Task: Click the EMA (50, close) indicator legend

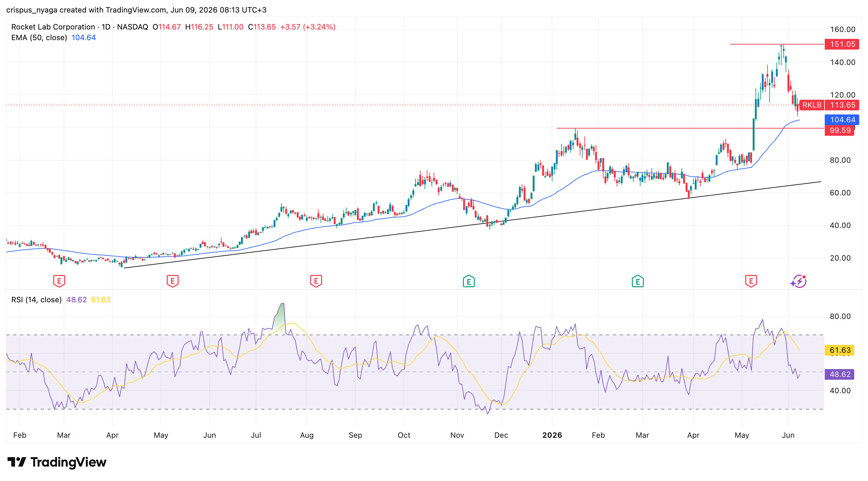Action: (39, 38)
